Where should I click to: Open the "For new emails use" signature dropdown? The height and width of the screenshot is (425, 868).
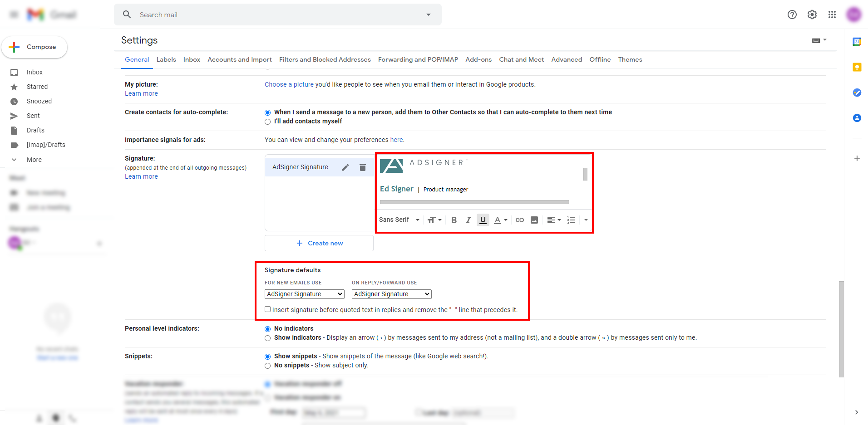pyautogui.click(x=304, y=294)
